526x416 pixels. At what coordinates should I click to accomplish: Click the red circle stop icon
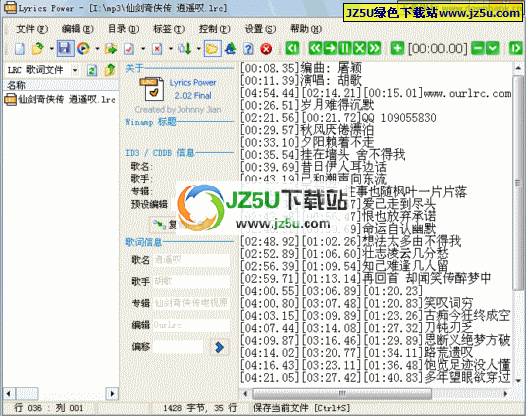(266, 49)
